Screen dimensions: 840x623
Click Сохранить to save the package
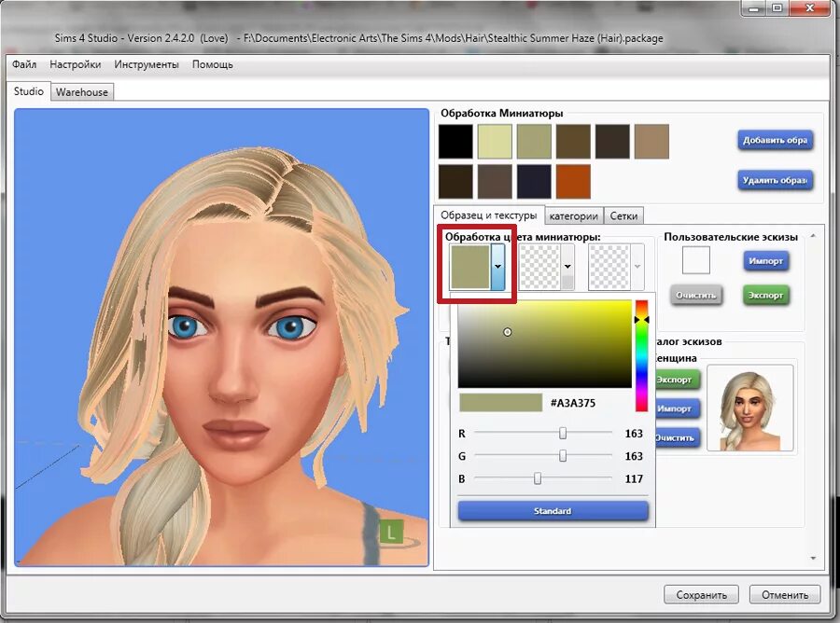pyautogui.click(x=701, y=594)
